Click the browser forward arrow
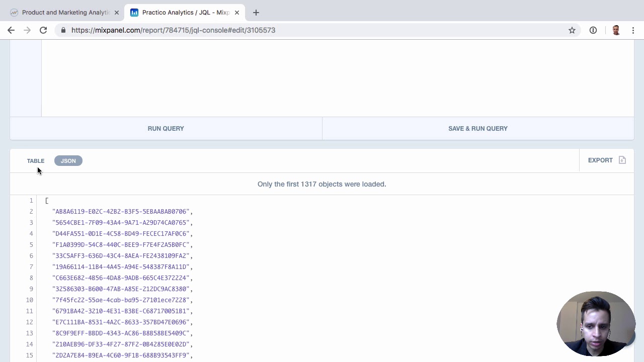 coord(27,30)
